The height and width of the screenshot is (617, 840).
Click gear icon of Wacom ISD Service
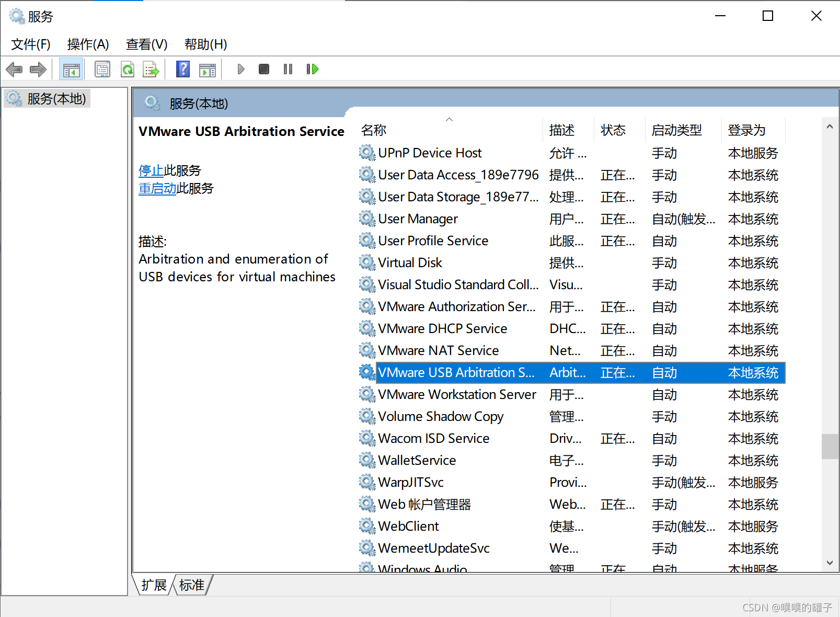pos(367,438)
